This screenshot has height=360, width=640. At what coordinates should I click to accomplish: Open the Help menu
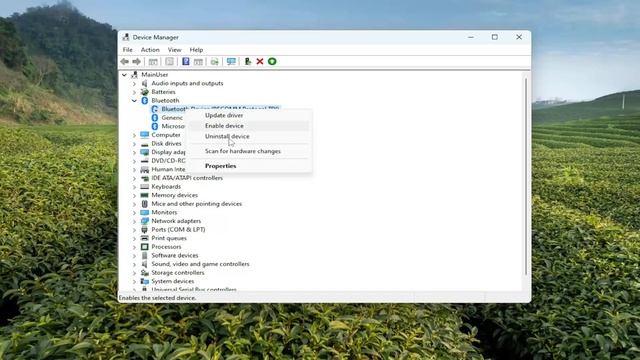pyautogui.click(x=196, y=50)
